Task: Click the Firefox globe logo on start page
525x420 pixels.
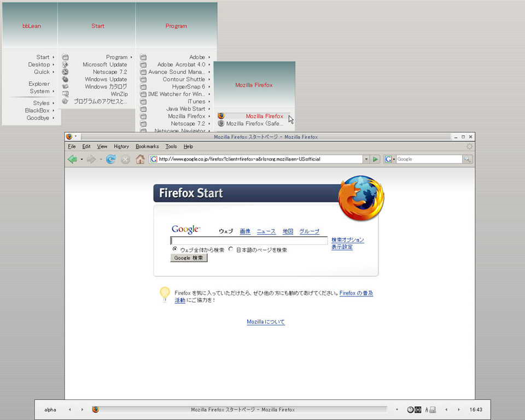Action: tap(361, 197)
